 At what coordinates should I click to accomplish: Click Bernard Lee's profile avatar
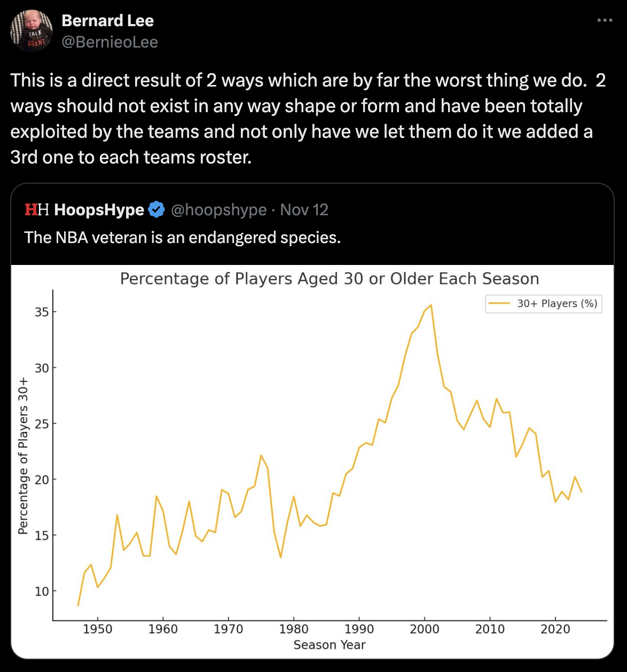click(32, 31)
